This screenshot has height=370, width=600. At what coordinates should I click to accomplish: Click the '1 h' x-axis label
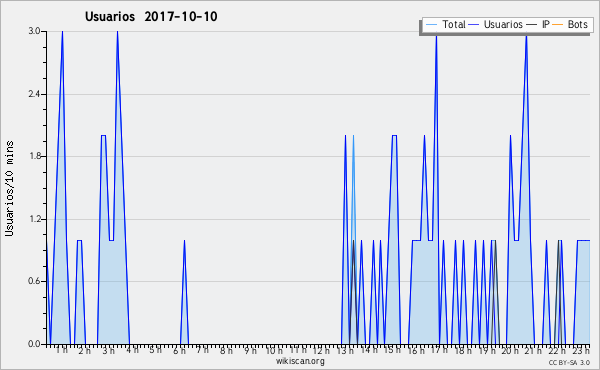[62, 350]
